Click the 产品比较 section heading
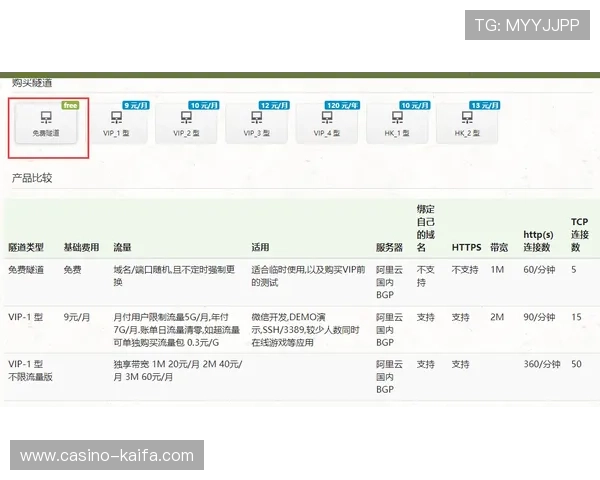Viewport: 600px width, 480px height. [x=32, y=178]
